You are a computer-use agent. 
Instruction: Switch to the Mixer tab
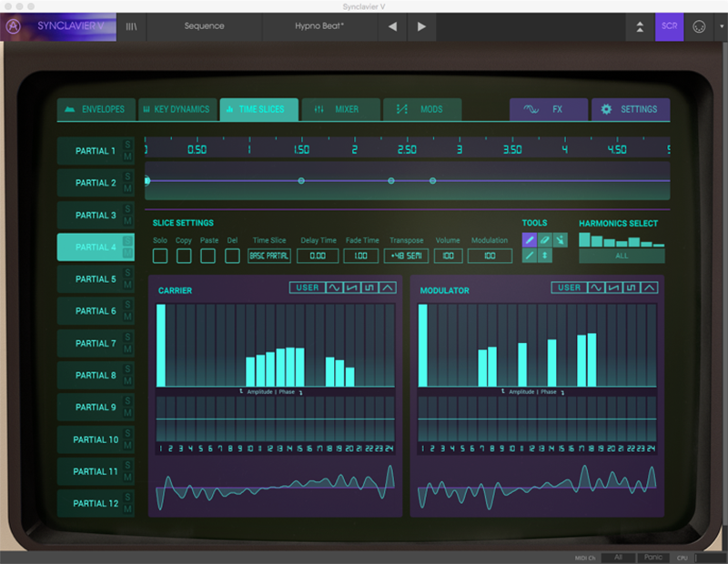tap(340, 109)
